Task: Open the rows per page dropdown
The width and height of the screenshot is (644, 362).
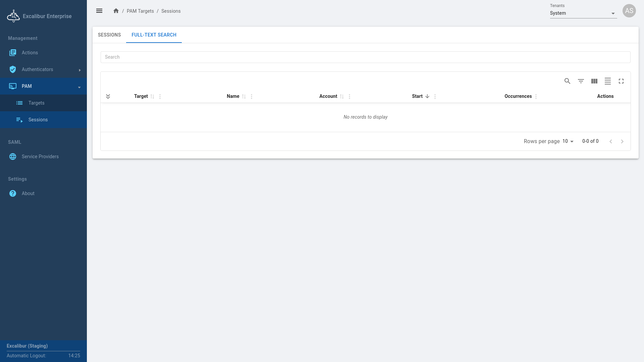Action: point(568,141)
